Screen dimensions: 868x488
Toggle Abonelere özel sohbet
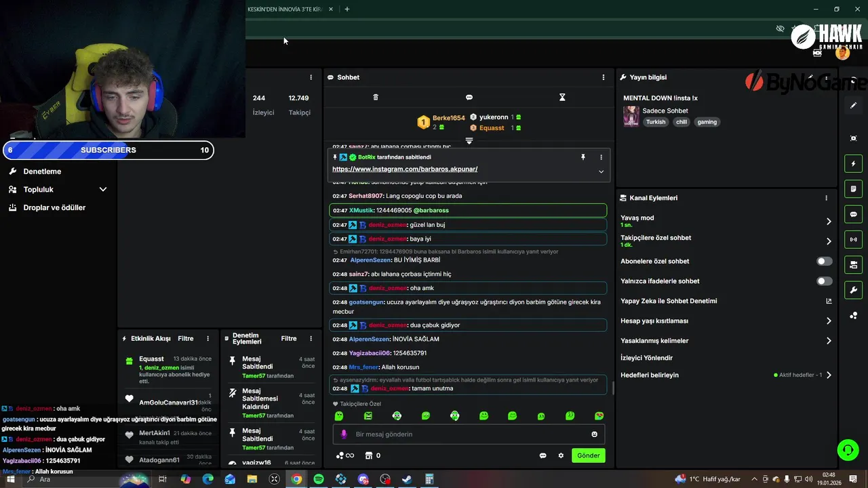point(824,261)
